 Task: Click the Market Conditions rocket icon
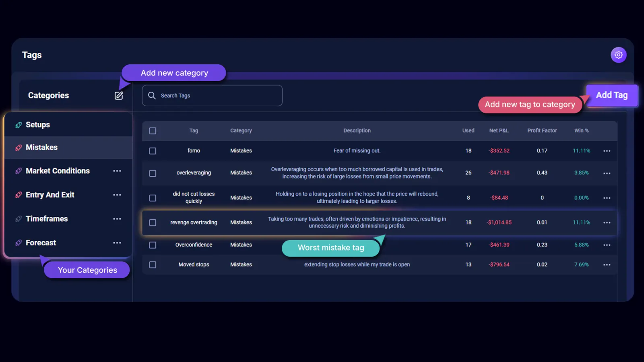click(x=19, y=171)
